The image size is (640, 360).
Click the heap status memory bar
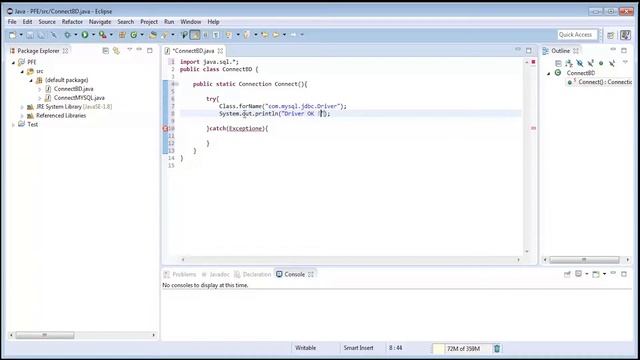click(462, 349)
